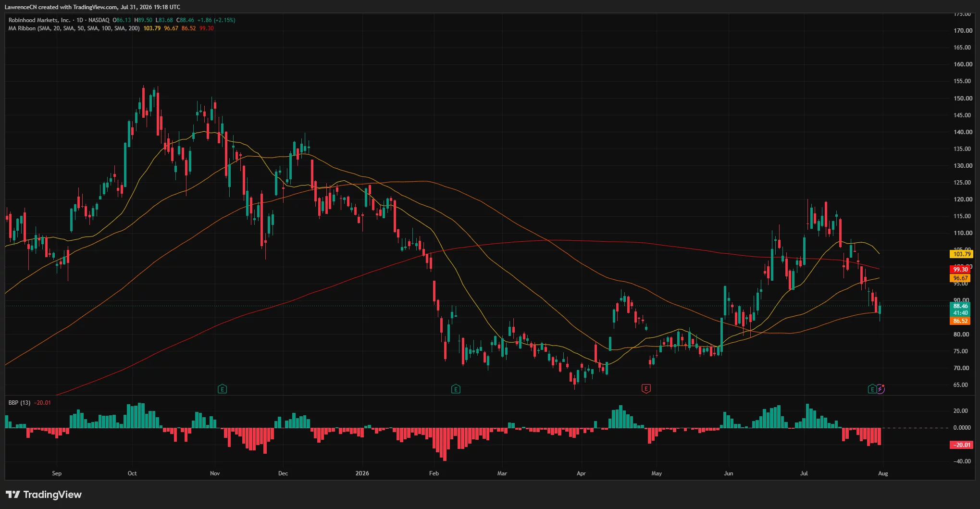980x509 pixels.
Task: Click the -20.01 value beside BBP (13)
Action: [42, 403]
